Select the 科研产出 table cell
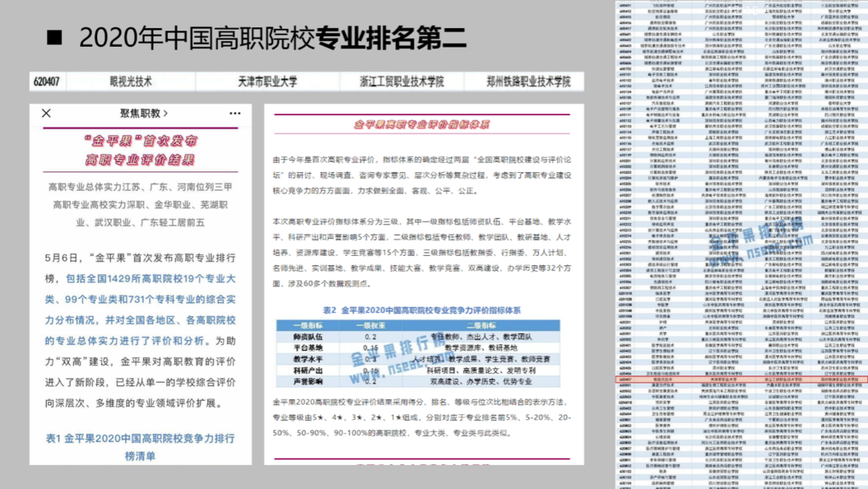 (x=308, y=371)
